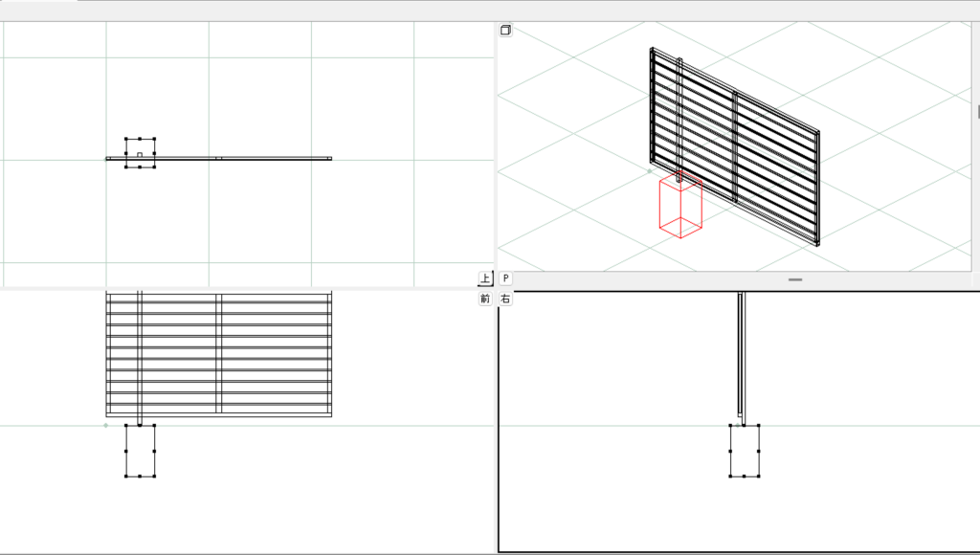
Task: Switch to the top view (上) button
Action: [x=485, y=278]
